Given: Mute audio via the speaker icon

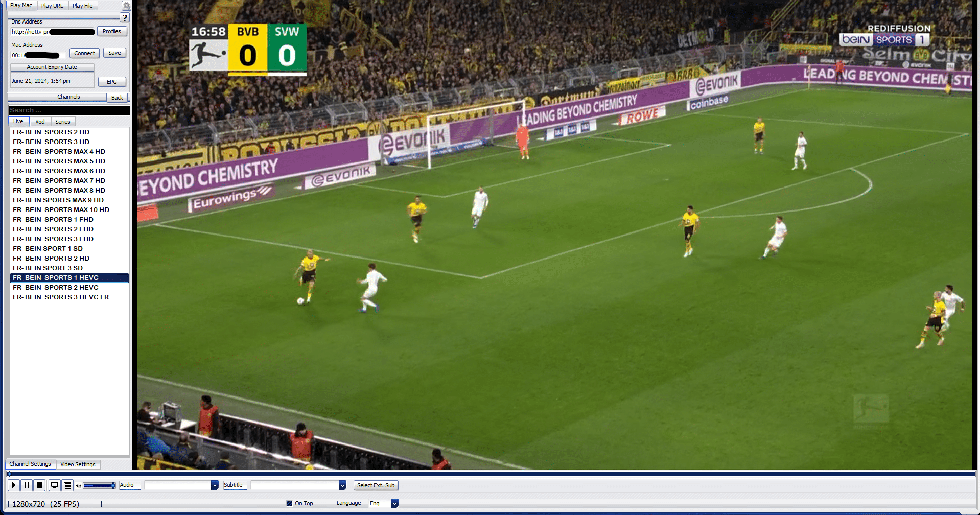Looking at the screenshot, I should [x=78, y=485].
